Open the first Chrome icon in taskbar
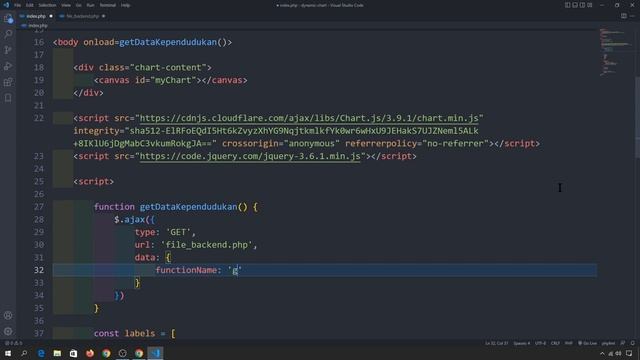This screenshot has width=640, height=360. [x=106, y=353]
